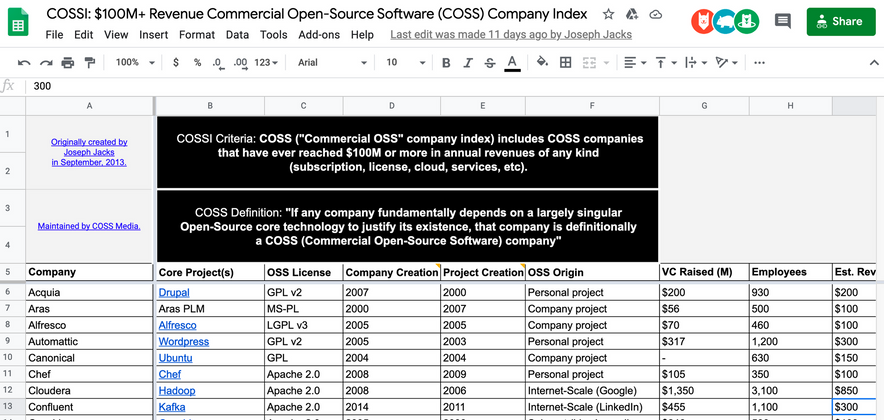Check the cloud document status icon
The image size is (884, 420).
coord(655,14)
